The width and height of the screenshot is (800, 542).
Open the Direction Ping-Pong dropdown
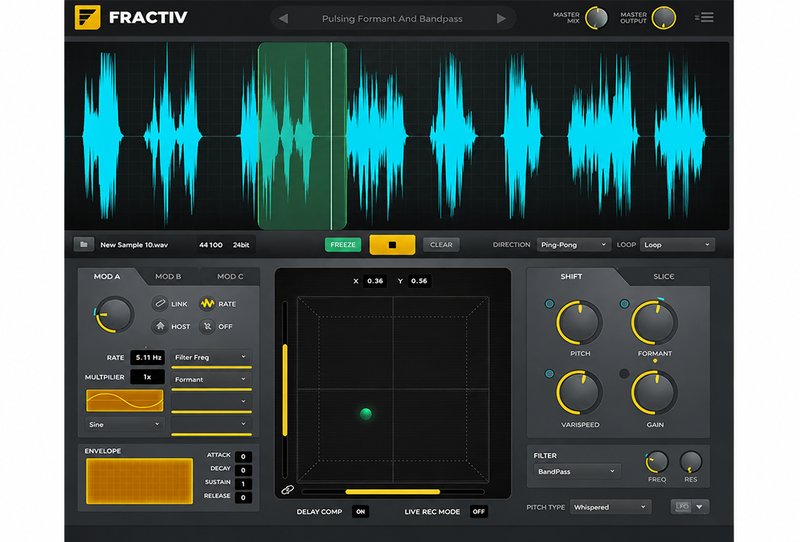point(573,244)
